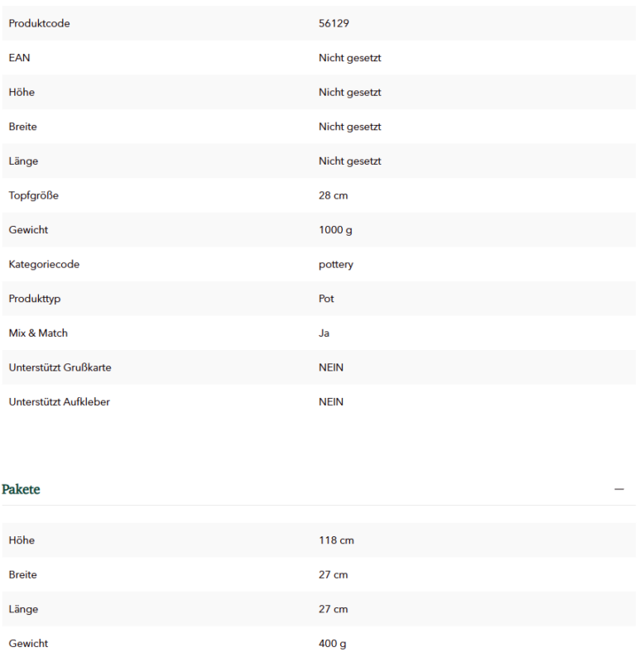Click the EAN Nicht gesetzt value
644x662 pixels.
349,58
